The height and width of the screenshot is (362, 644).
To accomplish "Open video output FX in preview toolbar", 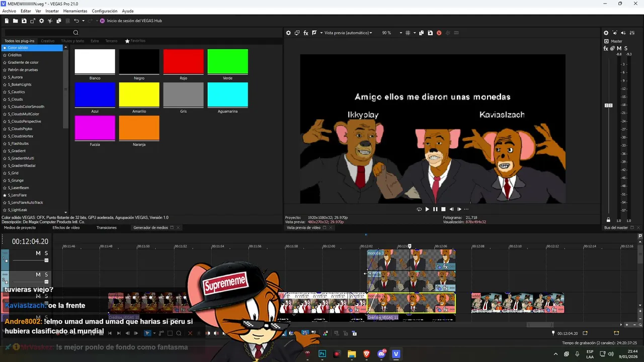I will pyautogui.click(x=305, y=33).
